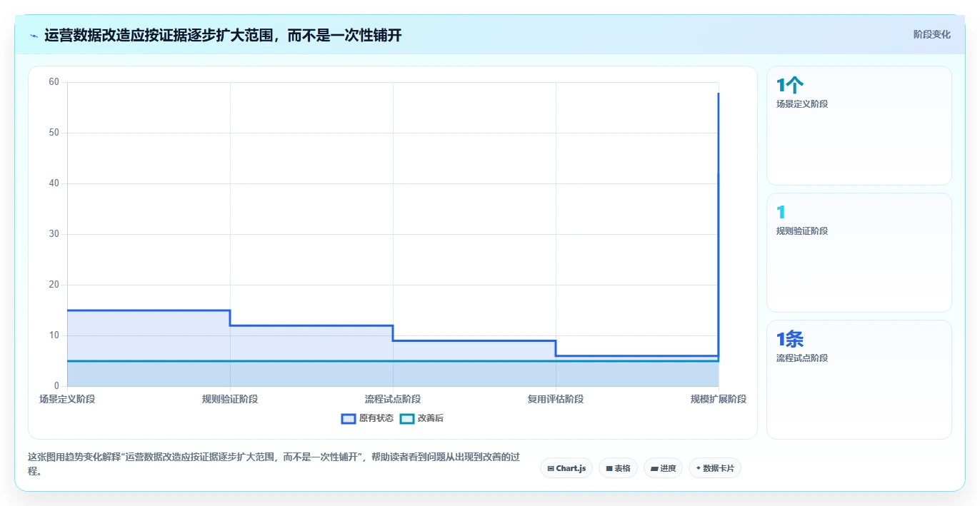Click the 规模扩展阶段 x-axis label
This screenshot has height=506, width=980.
coord(719,399)
